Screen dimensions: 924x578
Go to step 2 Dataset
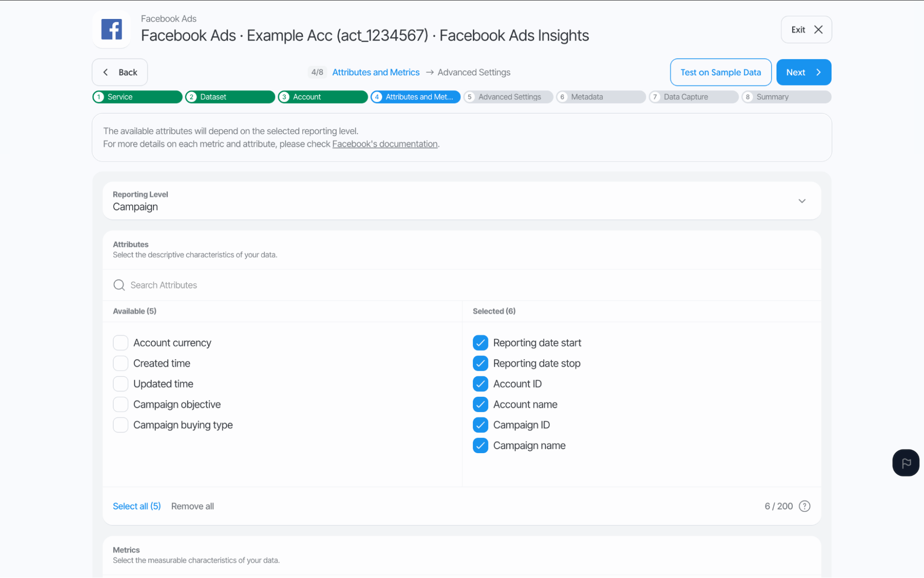click(230, 97)
